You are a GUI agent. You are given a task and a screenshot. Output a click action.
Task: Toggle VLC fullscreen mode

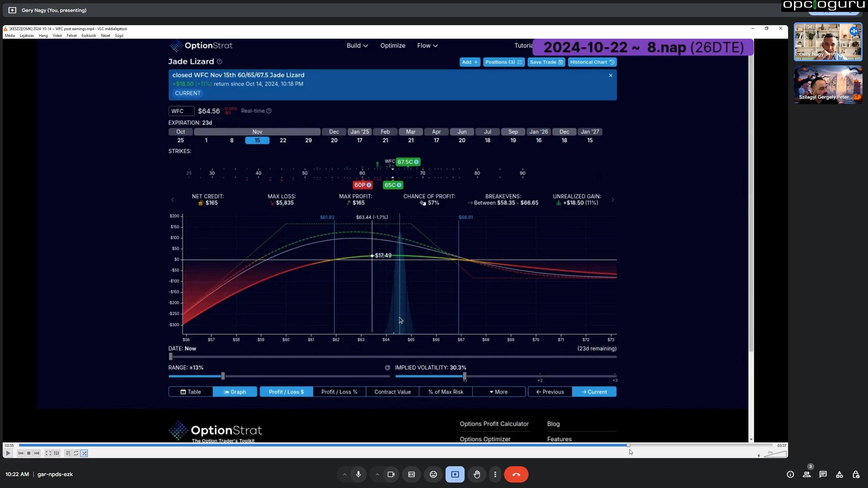(48, 453)
